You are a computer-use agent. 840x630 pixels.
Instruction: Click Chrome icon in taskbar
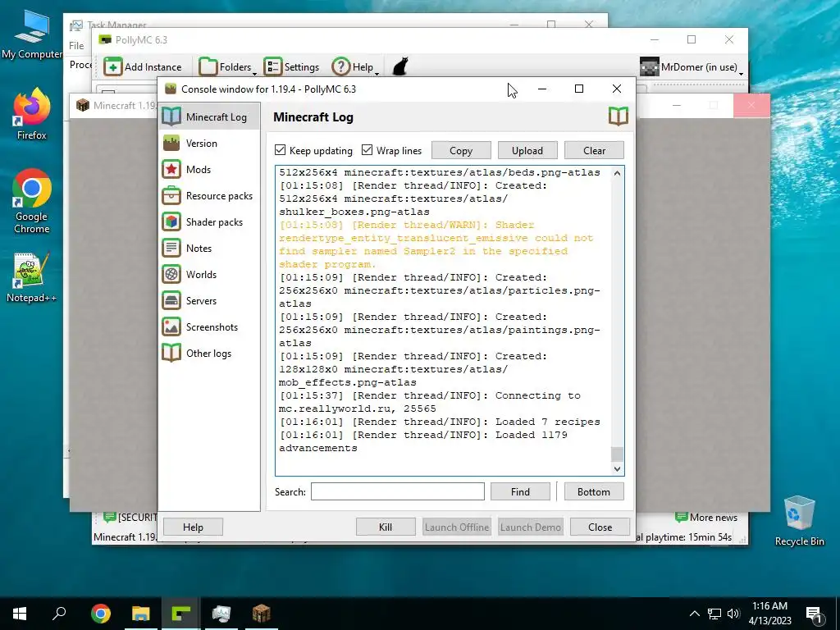pos(101,614)
